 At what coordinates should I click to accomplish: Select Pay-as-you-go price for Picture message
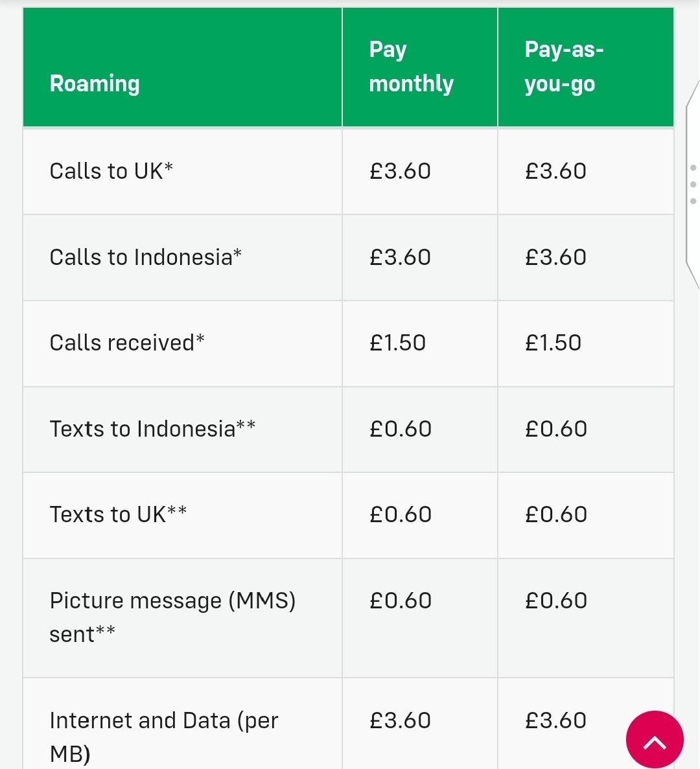[556, 601]
